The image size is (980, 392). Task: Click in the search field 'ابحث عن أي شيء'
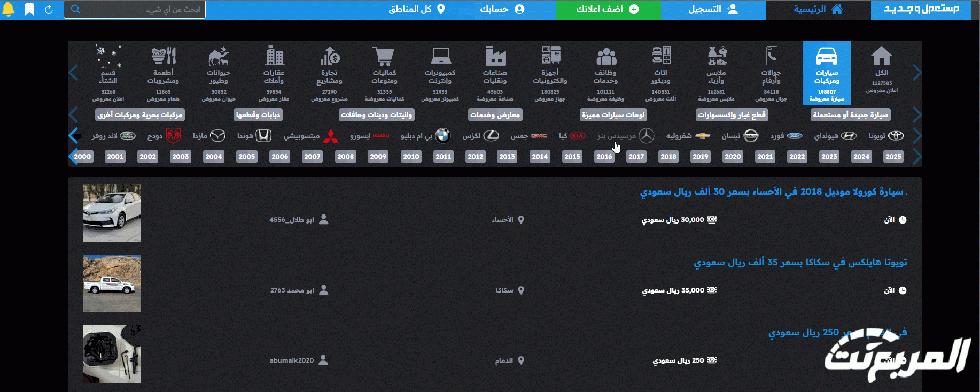pos(135,9)
